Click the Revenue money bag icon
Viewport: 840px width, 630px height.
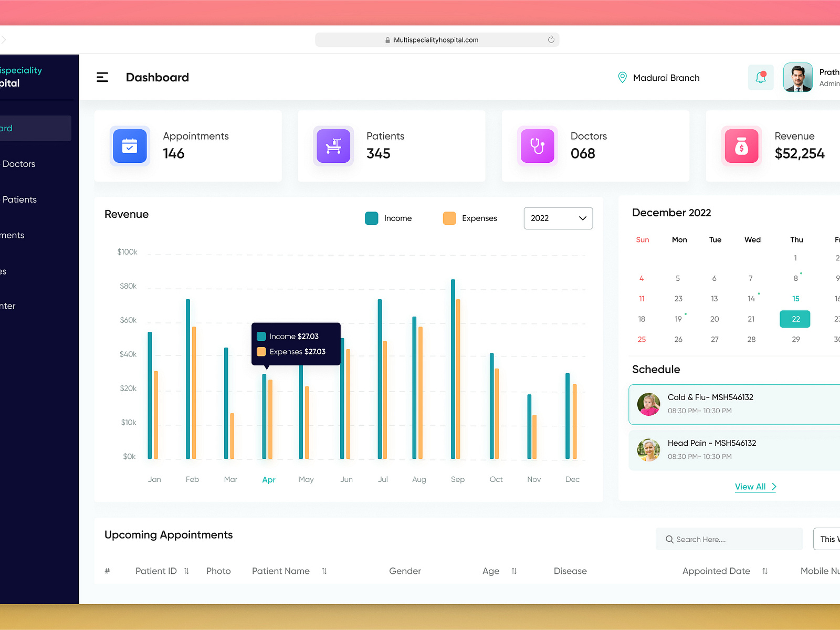point(741,146)
